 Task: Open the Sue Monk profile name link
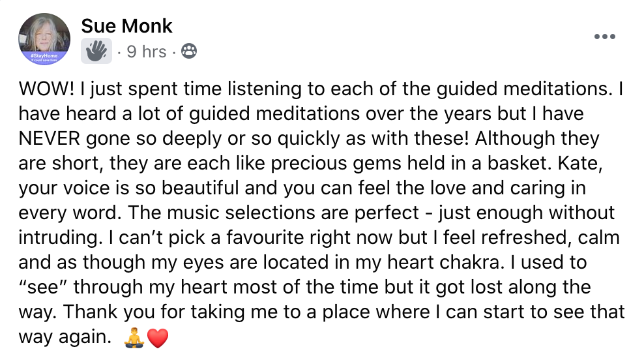[127, 26]
